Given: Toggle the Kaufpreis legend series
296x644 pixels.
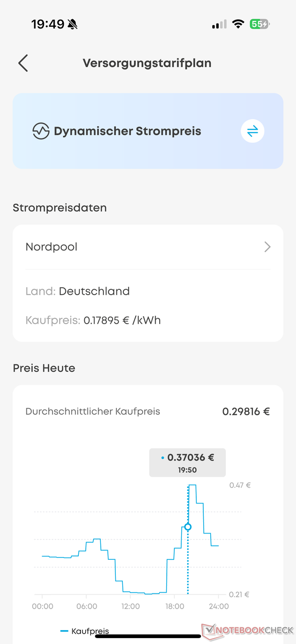Looking at the screenshot, I should click(85, 632).
